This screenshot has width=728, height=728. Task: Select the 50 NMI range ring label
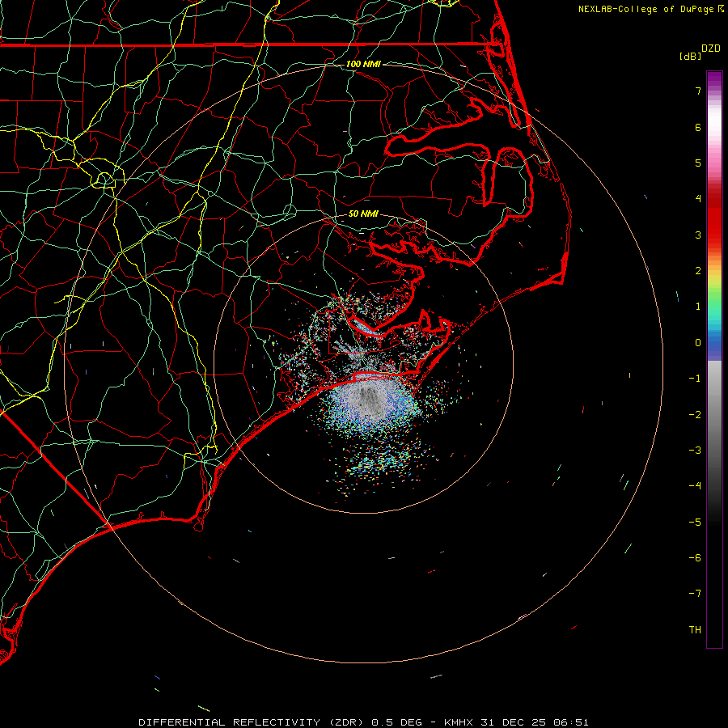[x=363, y=214]
